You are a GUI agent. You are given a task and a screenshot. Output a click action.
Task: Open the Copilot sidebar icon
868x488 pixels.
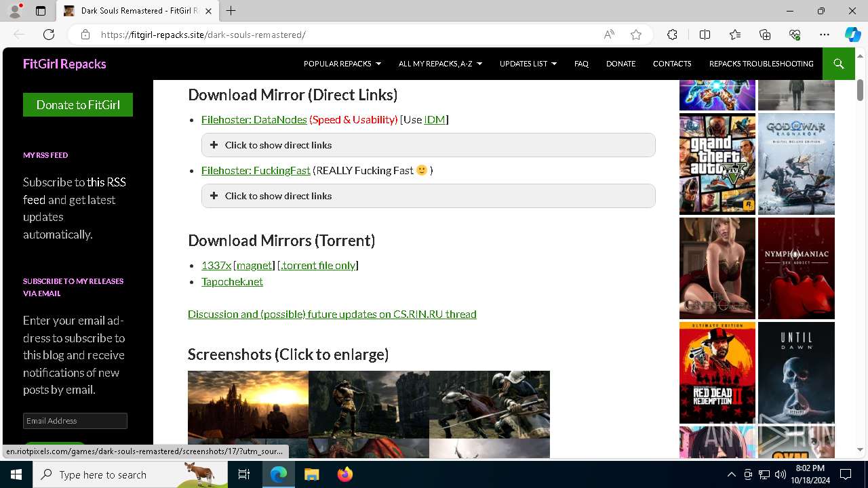tap(852, 35)
